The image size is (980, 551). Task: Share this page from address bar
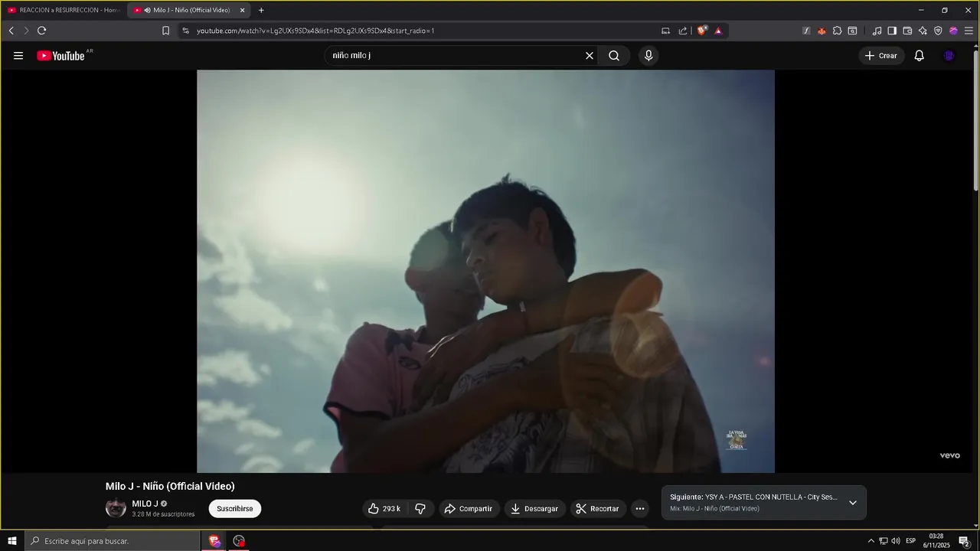683,31
